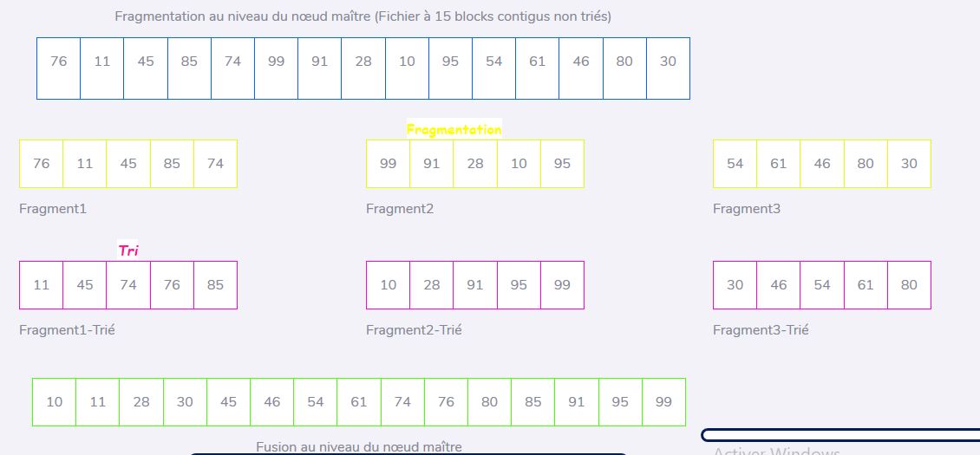
Task: Click the Fragment1 caption text
Action: [x=53, y=209]
